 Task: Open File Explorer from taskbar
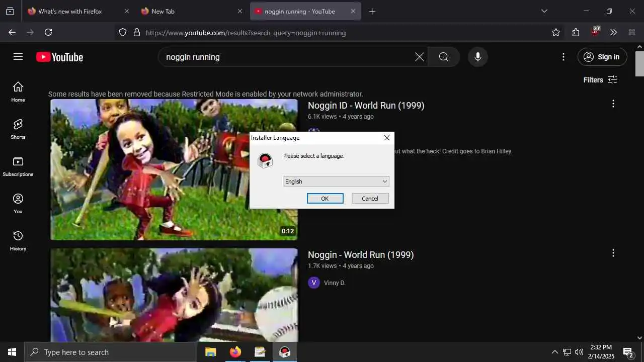click(x=211, y=352)
